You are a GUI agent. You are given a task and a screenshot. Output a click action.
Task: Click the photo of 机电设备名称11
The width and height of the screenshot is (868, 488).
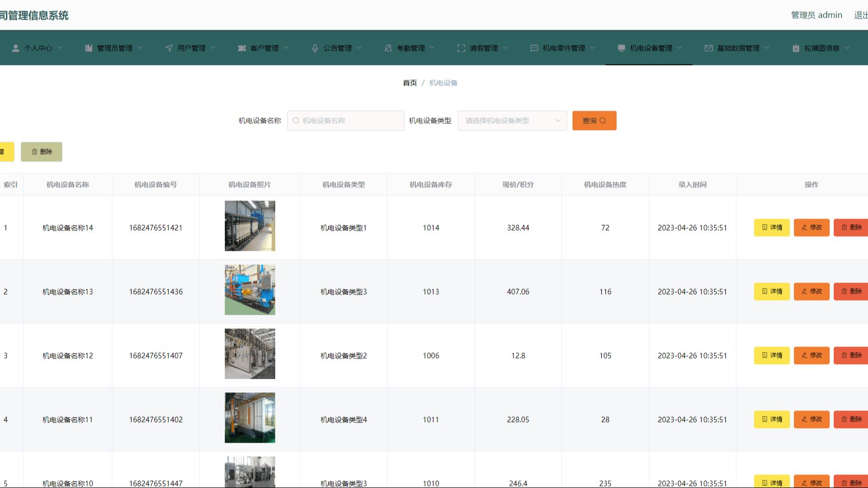pos(250,418)
